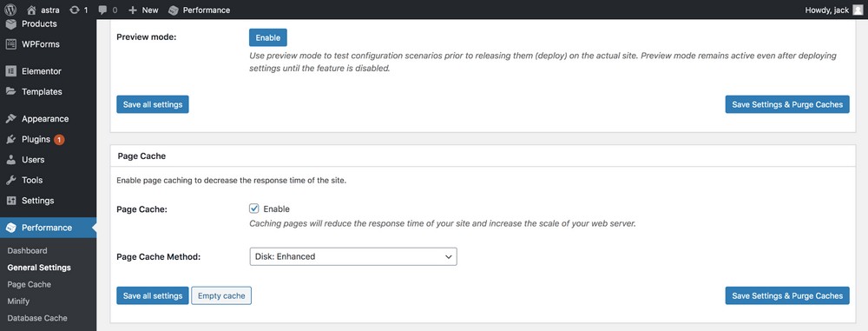This screenshot has width=868, height=331.
Task: Click the astra site name link
Action: [50, 10]
